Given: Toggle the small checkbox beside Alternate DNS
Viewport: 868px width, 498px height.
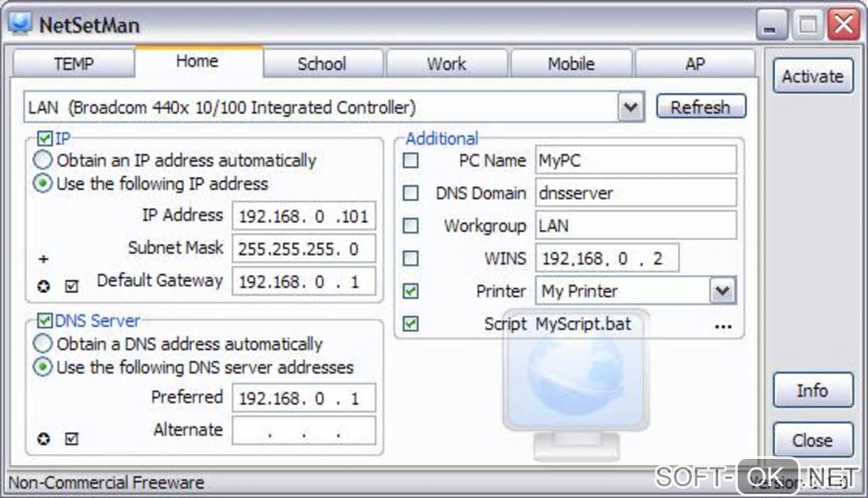Looking at the screenshot, I should point(71,439).
